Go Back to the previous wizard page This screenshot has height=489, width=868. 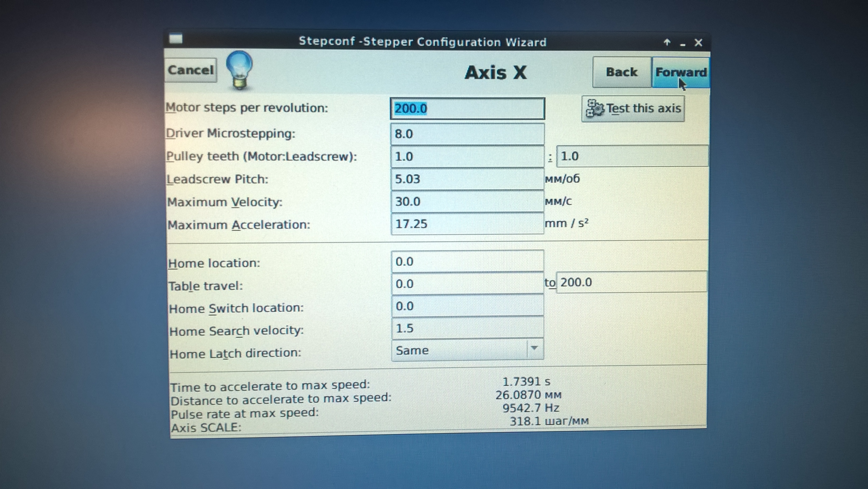point(621,72)
